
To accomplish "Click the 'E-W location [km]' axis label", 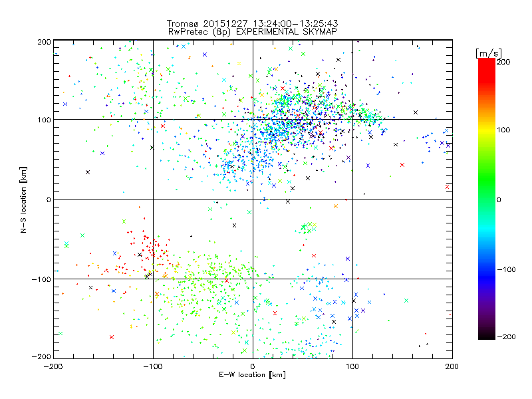I will (x=252, y=375).
